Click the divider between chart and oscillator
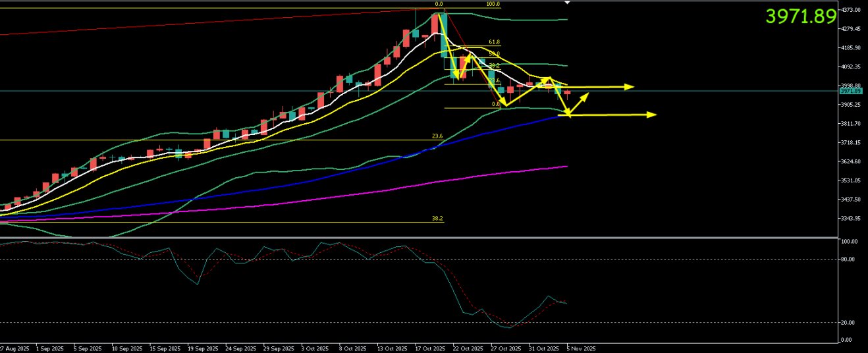 tap(421, 237)
